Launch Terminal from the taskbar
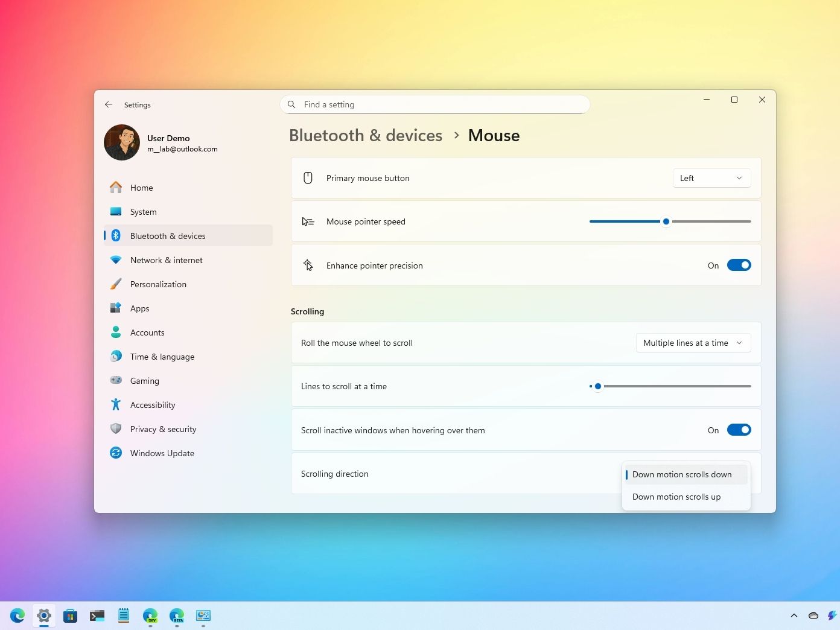The image size is (840, 630). [97, 616]
